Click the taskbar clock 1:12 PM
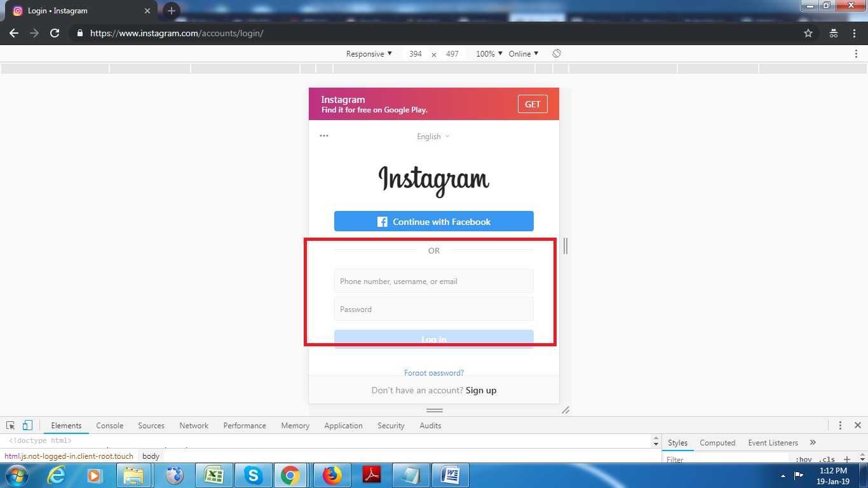 (x=833, y=471)
